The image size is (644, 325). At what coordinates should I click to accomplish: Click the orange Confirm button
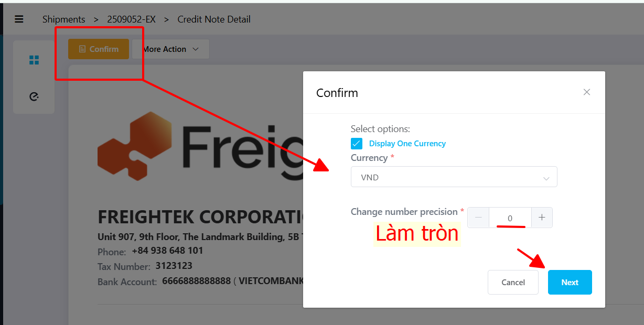pyautogui.click(x=99, y=49)
